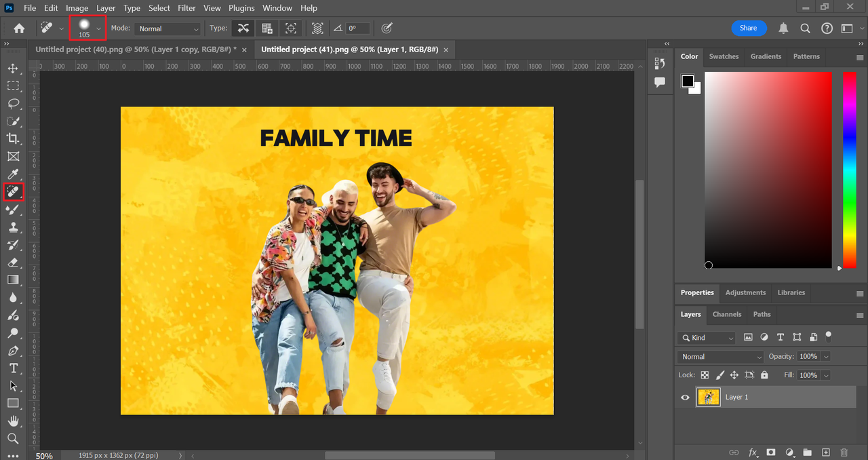The width and height of the screenshot is (868, 460).
Task: Add a layer mask
Action: 771,453
